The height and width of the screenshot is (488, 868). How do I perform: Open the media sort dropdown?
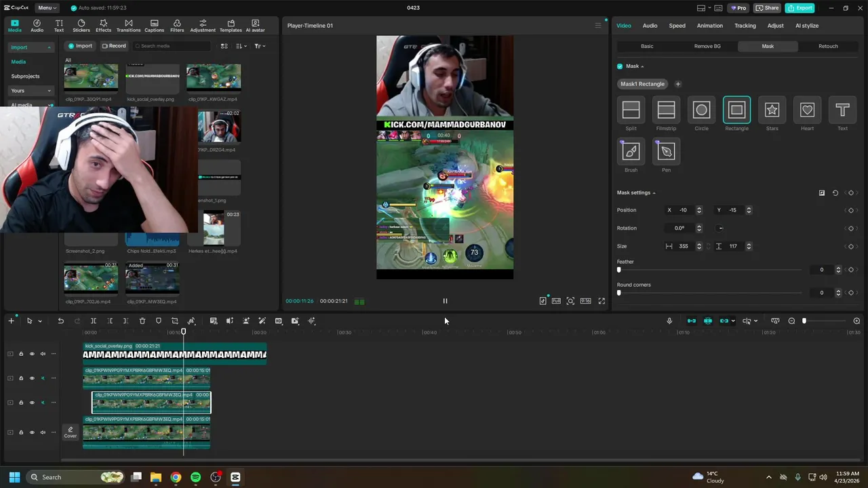(241, 46)
